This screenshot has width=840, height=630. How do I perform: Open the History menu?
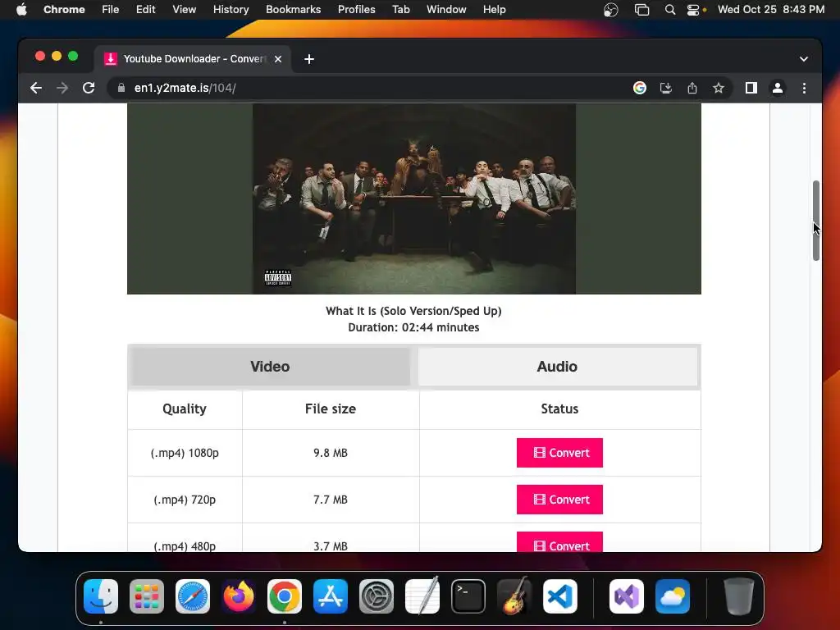(231, 9)
